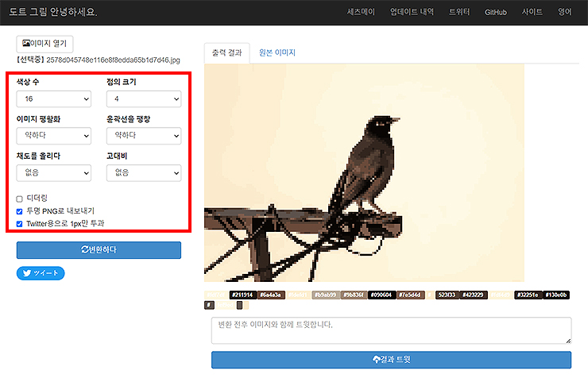Screen dimensions: 588x378
Task: Switch to the output result (출력 결과) tab
Action: 227,53
